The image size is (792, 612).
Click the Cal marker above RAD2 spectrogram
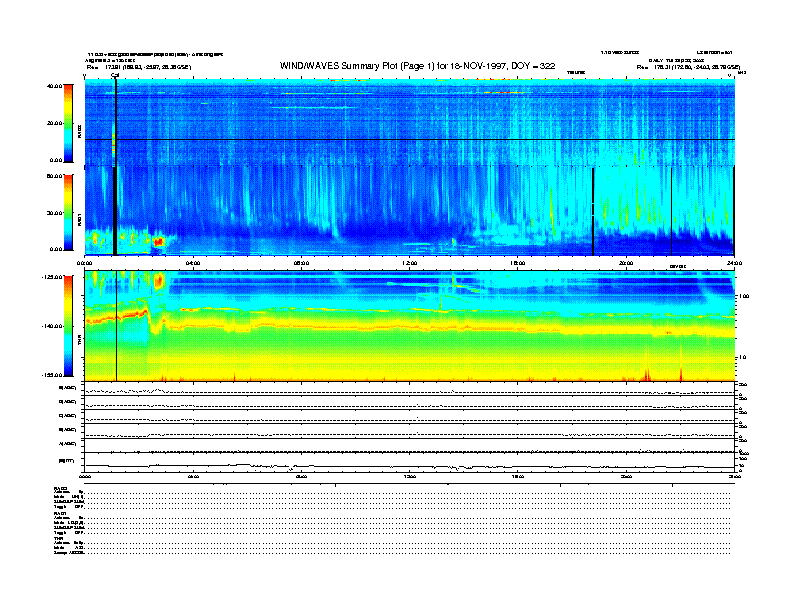click(x=115, y=75)
